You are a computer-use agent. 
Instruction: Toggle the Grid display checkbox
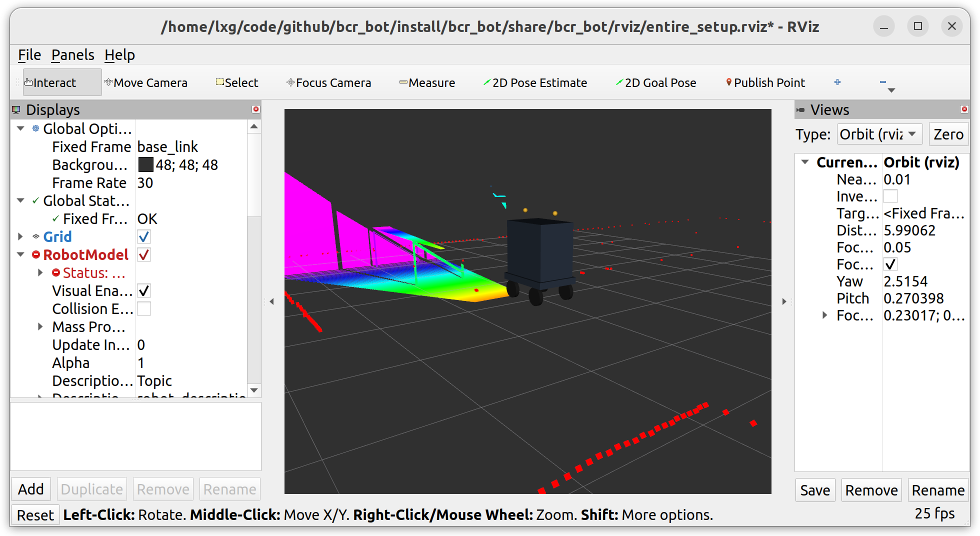[144, 236]
